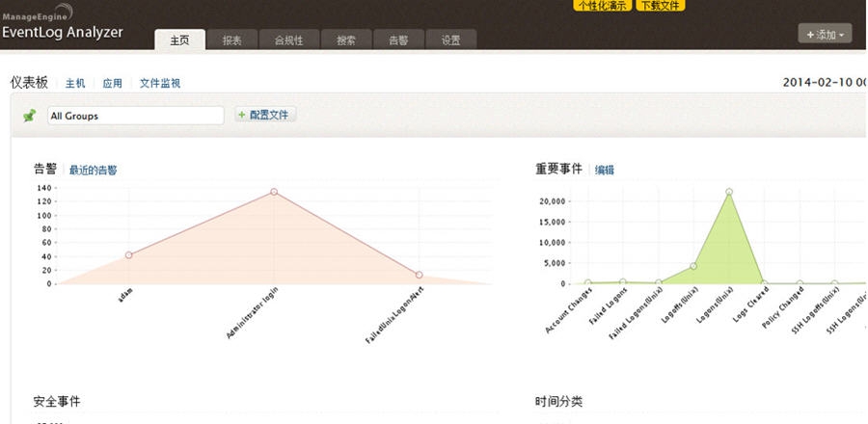Open the ManageEngine EventLog Analyzer logo
Screen dimensions: 868x424
point(62,24)
